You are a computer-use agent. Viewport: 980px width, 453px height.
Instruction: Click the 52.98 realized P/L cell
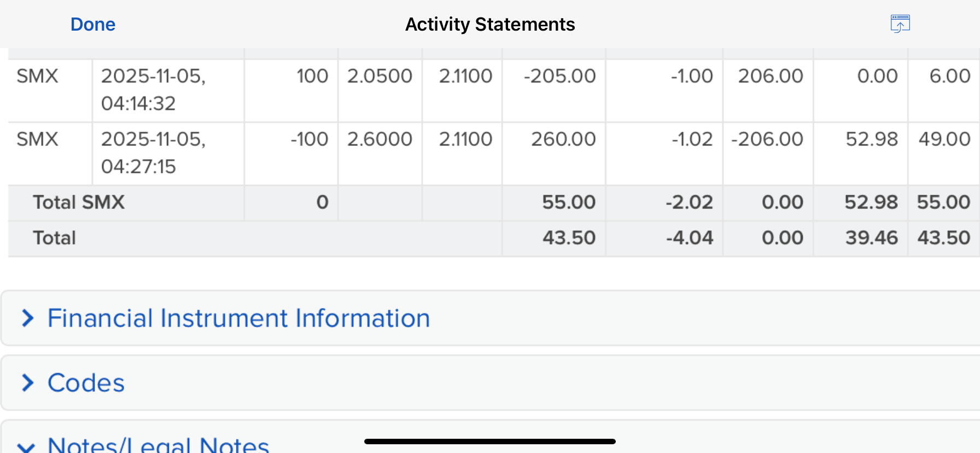(871, 140)
